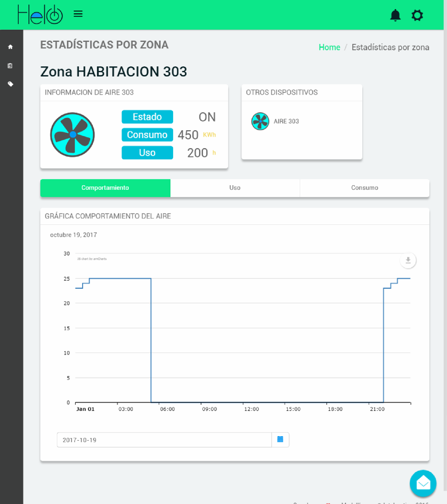Click the Uso button showing 200 h
447x504 pixels.
(147, 152)
